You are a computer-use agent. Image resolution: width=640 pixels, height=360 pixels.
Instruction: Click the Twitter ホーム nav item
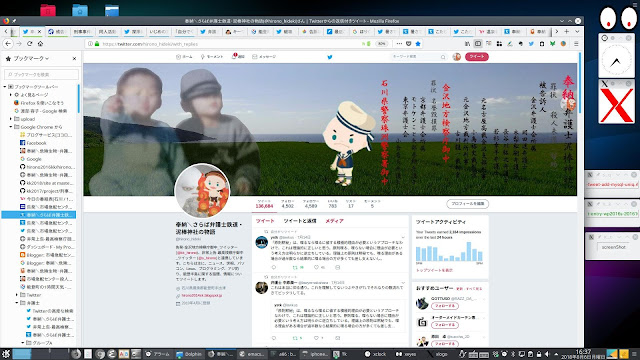click(184, 57)
